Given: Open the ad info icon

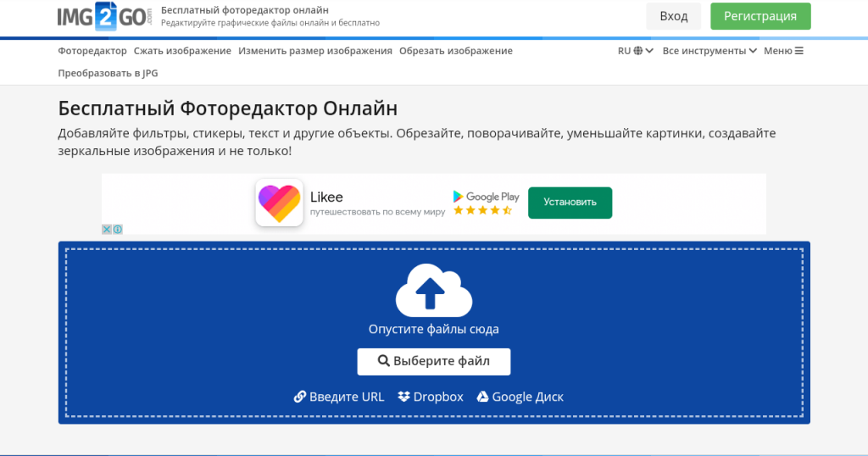Looking at the screenshot, I should pos(117,229).
